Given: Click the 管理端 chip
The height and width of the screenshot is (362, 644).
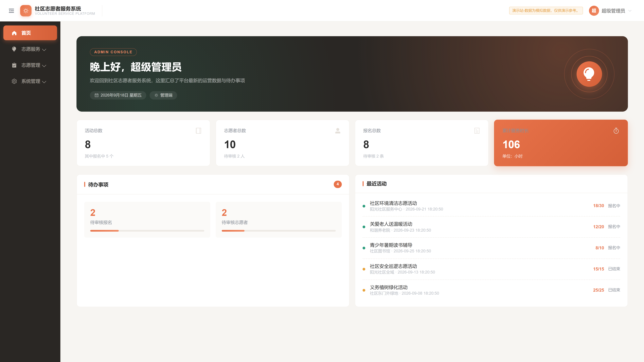Looking at the screenshot, I should [163, 95].
